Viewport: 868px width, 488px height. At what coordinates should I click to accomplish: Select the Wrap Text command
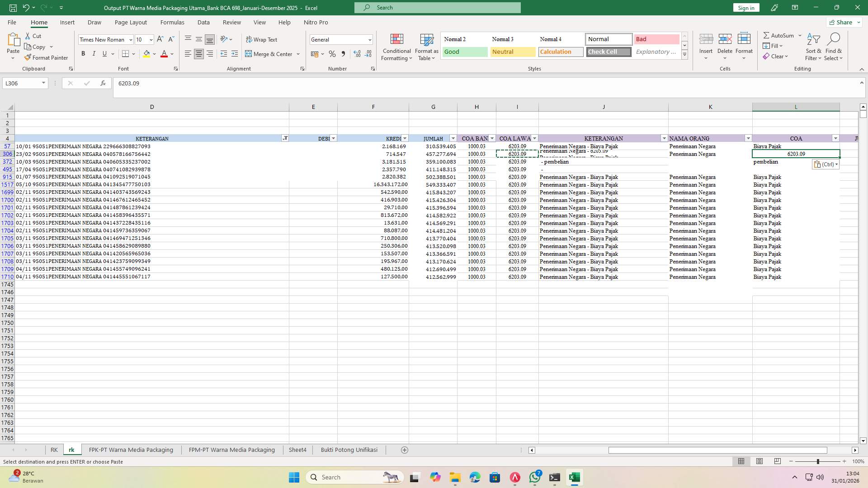coord(262,39)
